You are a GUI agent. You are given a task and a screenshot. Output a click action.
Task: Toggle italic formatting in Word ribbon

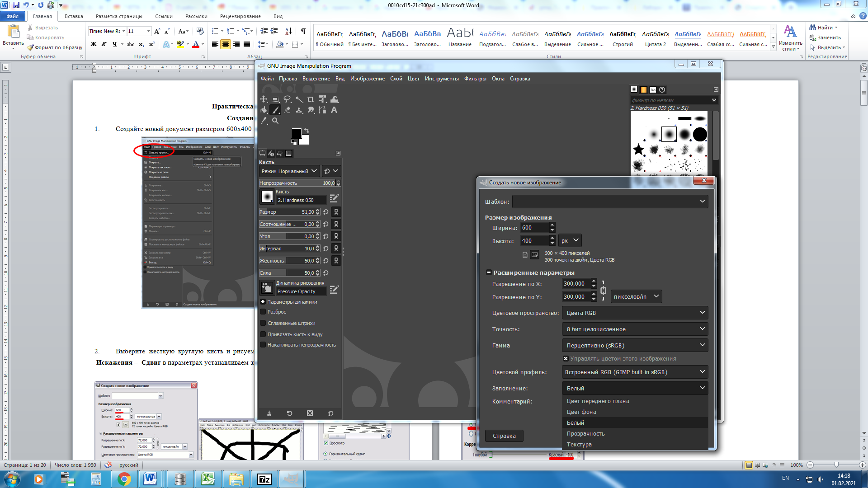point(104,44)
